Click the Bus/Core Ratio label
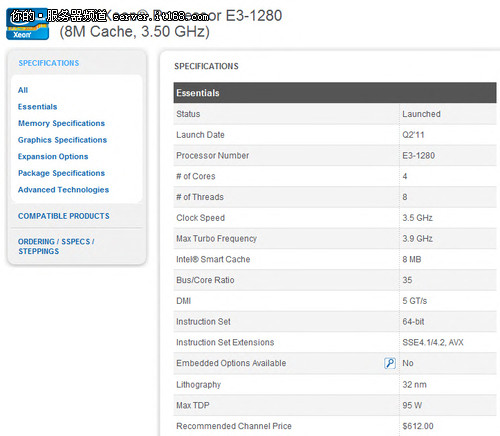 (x=205, y=280)
